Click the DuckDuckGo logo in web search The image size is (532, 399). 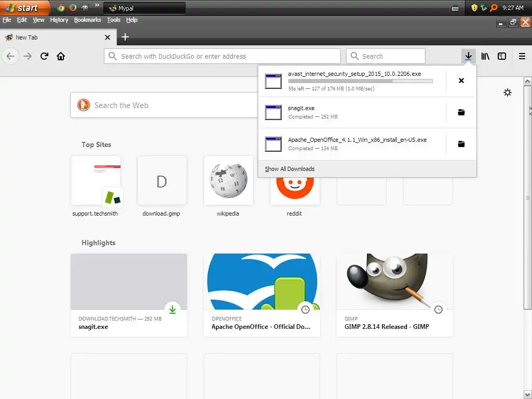pos(84,105)
